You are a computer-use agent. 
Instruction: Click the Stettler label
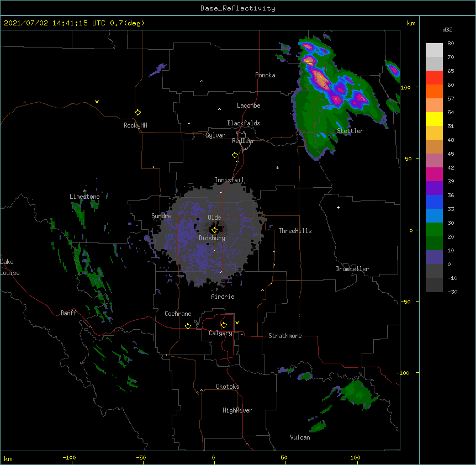[350, 131]
